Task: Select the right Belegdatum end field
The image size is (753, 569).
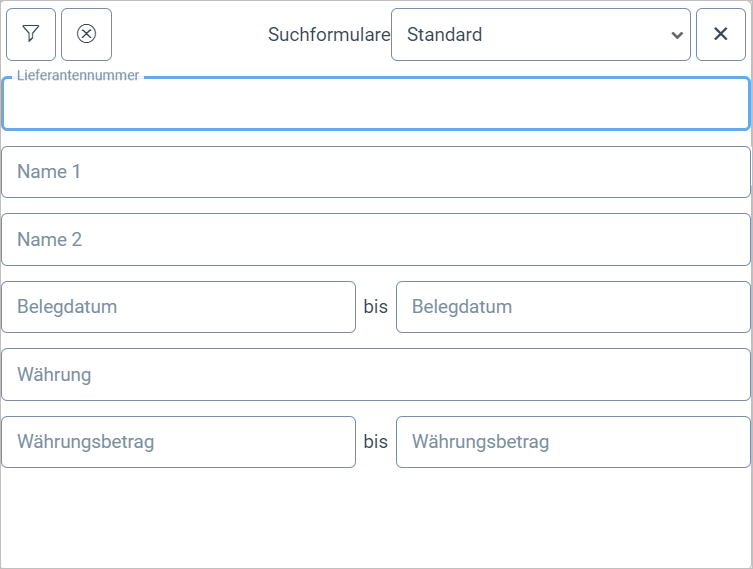Action: [573, 307]
